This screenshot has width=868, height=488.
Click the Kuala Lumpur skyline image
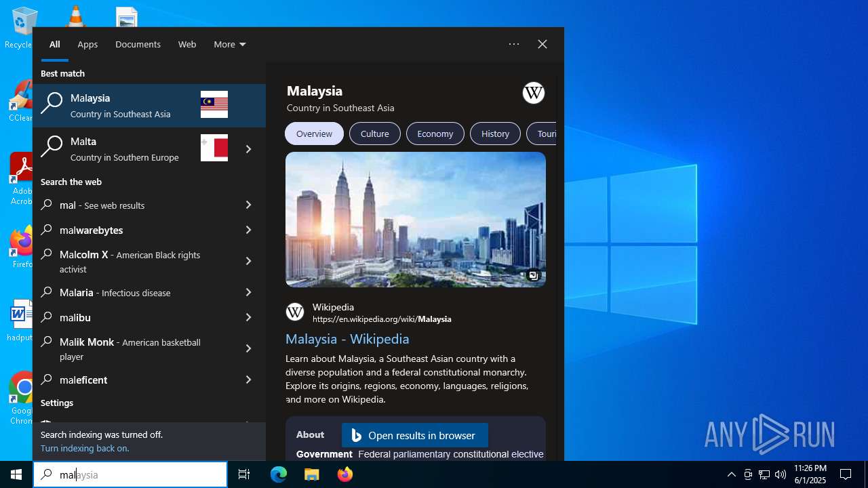(x=416, y=220)
